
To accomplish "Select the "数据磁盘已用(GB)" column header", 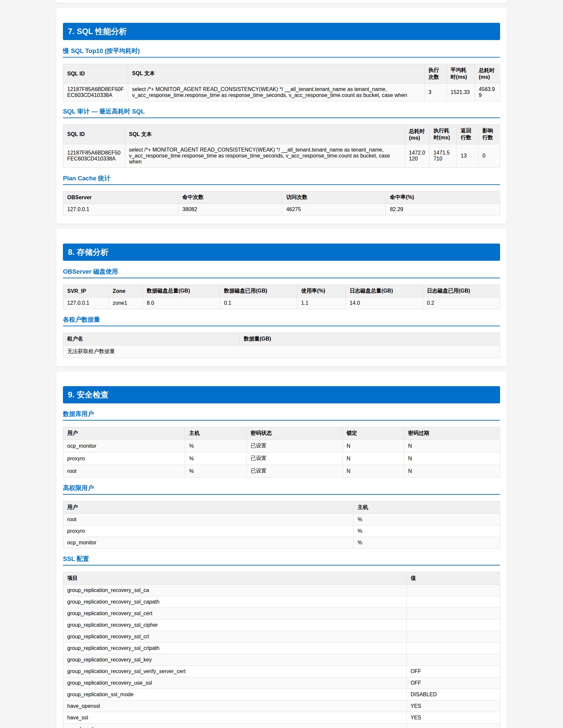I will point(258,291).
